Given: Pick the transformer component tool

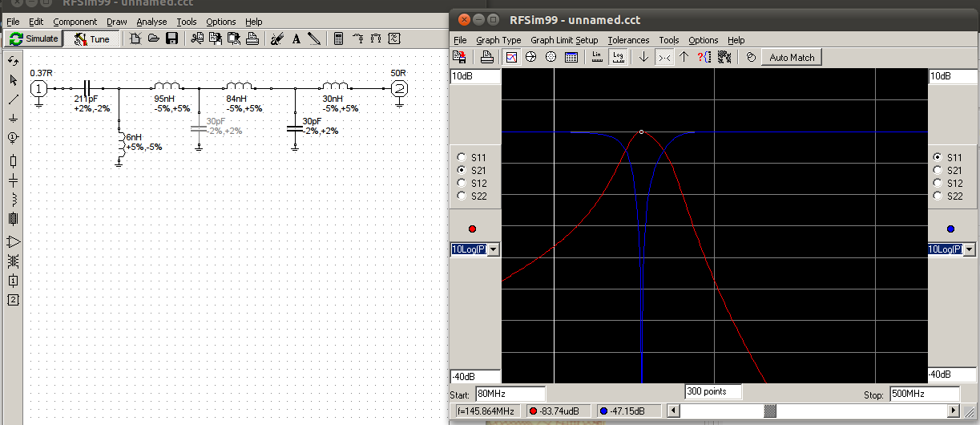Looking at the screenshot, I should [x=13, y=261].
